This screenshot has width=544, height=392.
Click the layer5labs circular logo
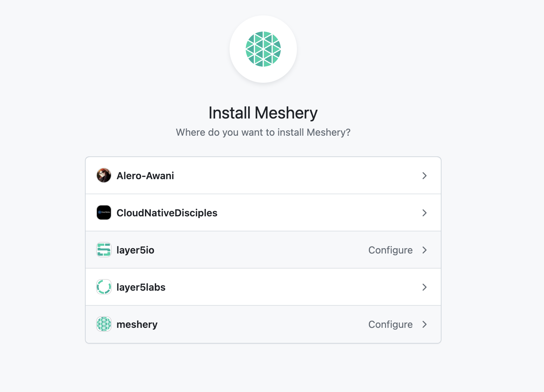click(104, 287)
